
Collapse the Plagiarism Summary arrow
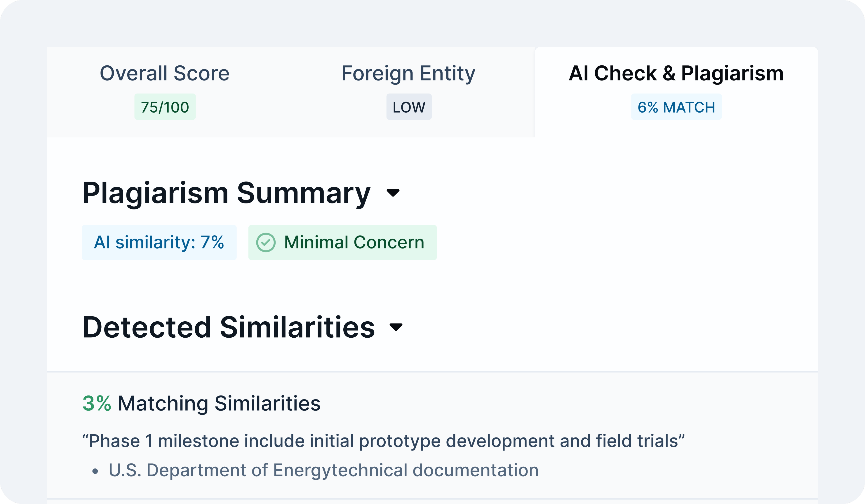click(x=393, y=193)
